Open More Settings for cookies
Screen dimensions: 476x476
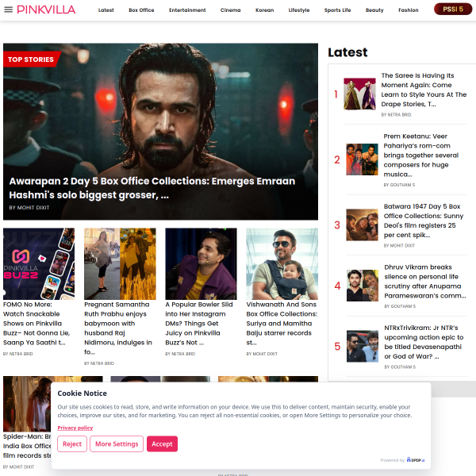click(117, 443)
